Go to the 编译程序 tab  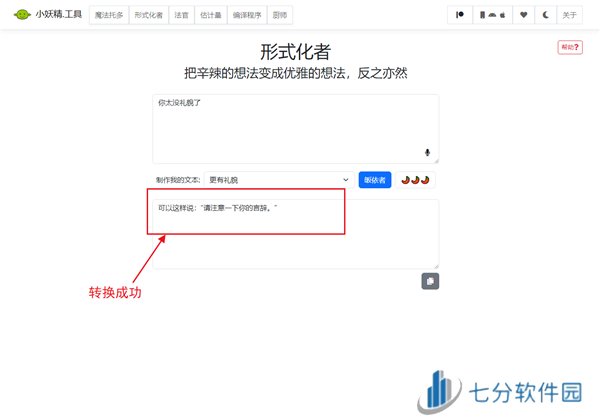(248, 15)
